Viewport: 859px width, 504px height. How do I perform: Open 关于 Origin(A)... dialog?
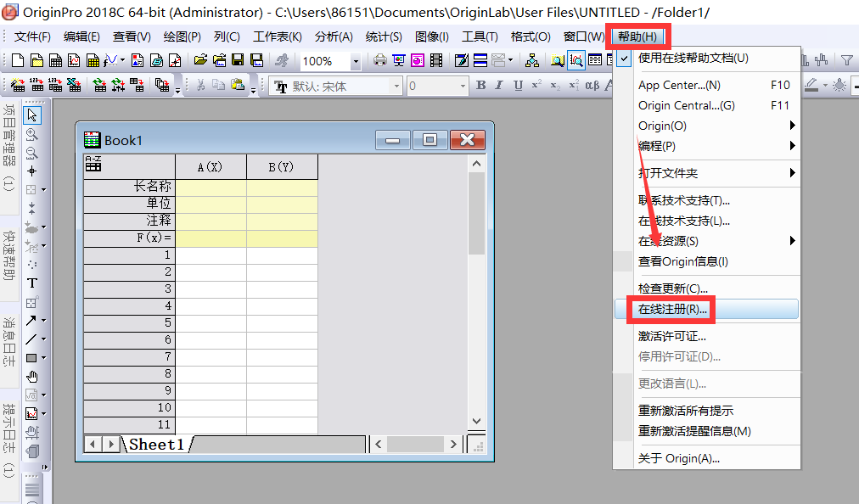point(707,458)
